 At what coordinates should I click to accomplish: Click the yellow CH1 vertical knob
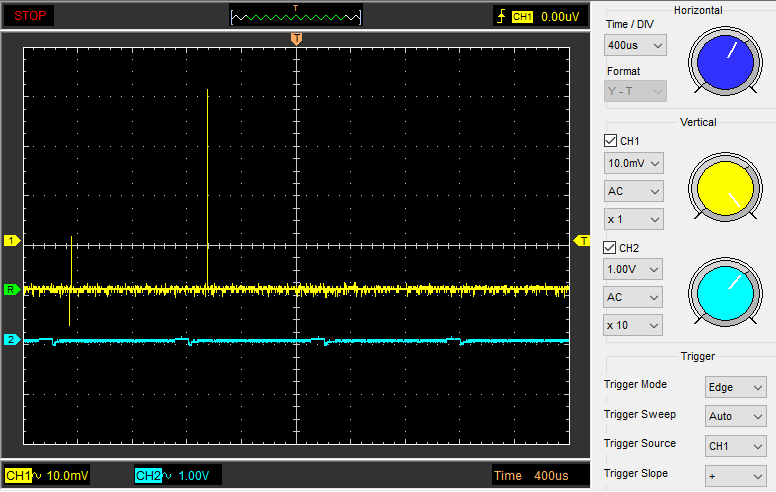tap(724, 190)
